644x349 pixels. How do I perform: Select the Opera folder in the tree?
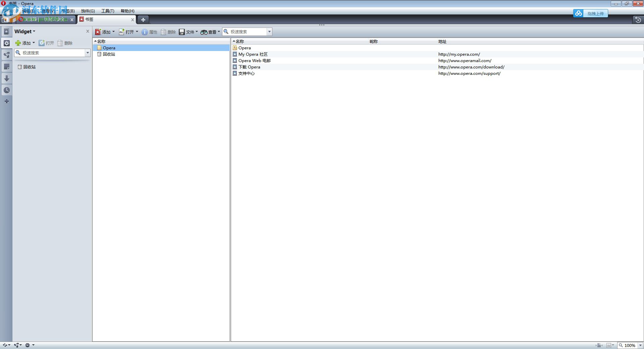161,48
